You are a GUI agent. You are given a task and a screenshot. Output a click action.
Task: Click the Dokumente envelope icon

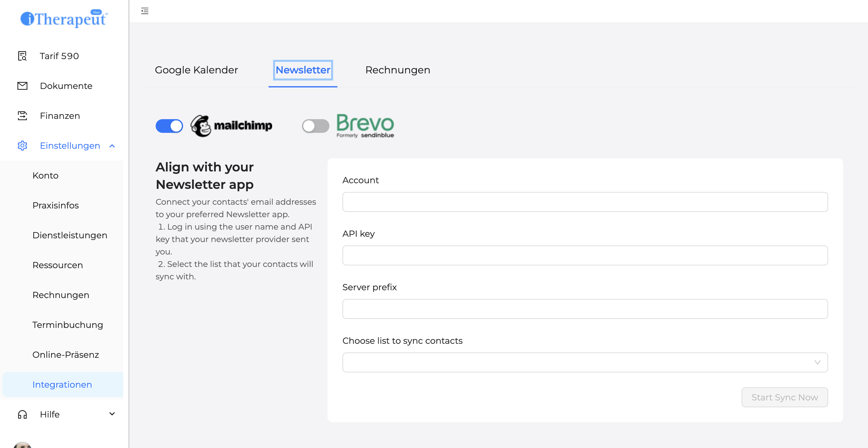(x=22, y=86)
